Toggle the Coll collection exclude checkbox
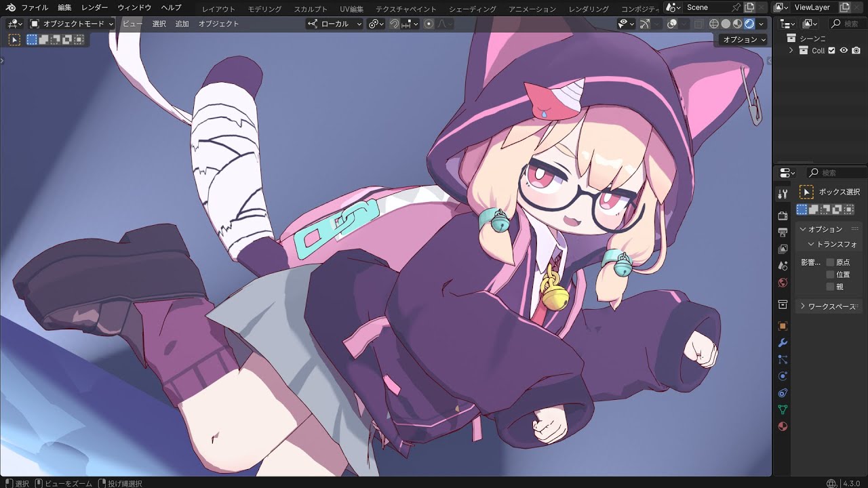Viewport: 868px width, 488px height. tap(832, 50)
